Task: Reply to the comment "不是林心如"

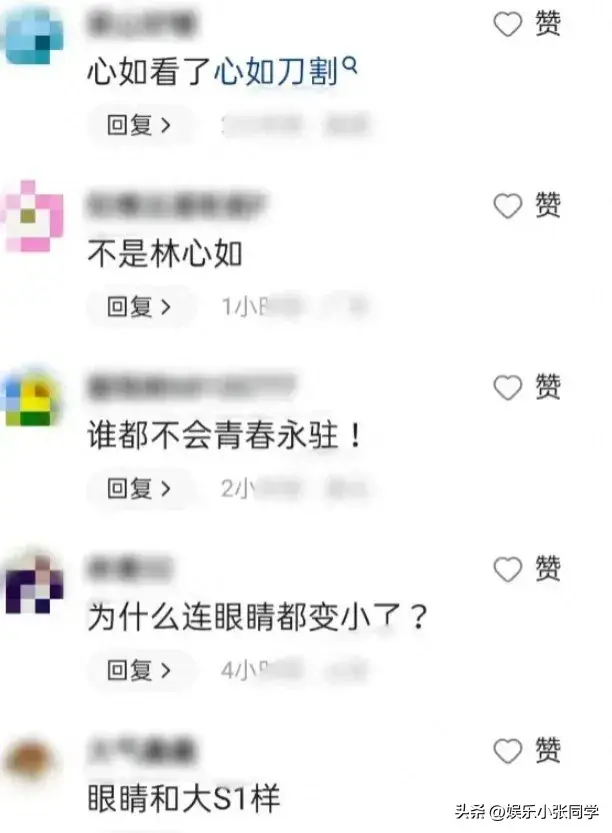Action: pos(140,307)
